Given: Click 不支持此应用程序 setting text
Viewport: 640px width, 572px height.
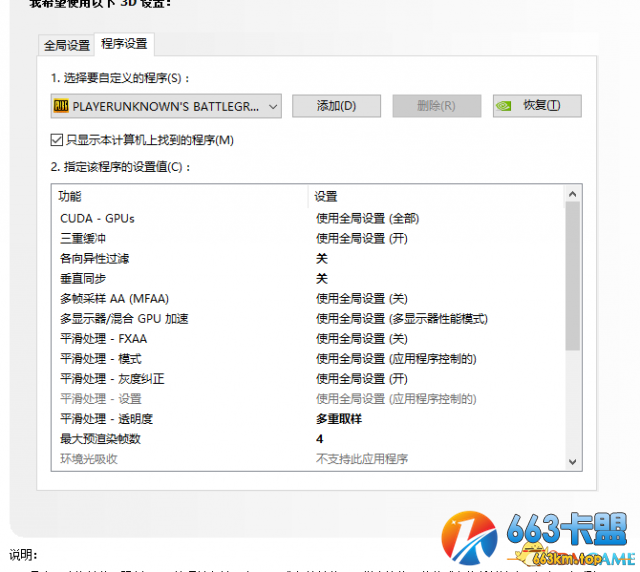Looking at the screenshot, I should pyautogui.click(x=362, y=459).
